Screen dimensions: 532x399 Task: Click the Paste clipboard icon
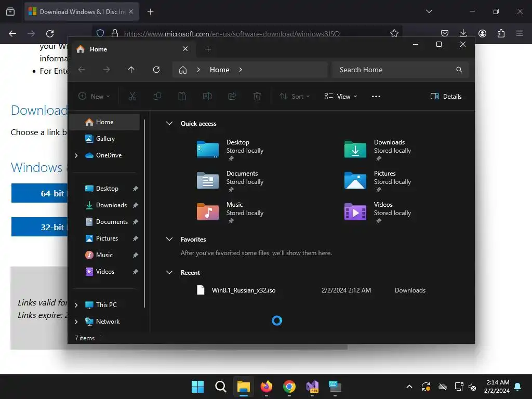pyautogui.click(x=182, y=96)
